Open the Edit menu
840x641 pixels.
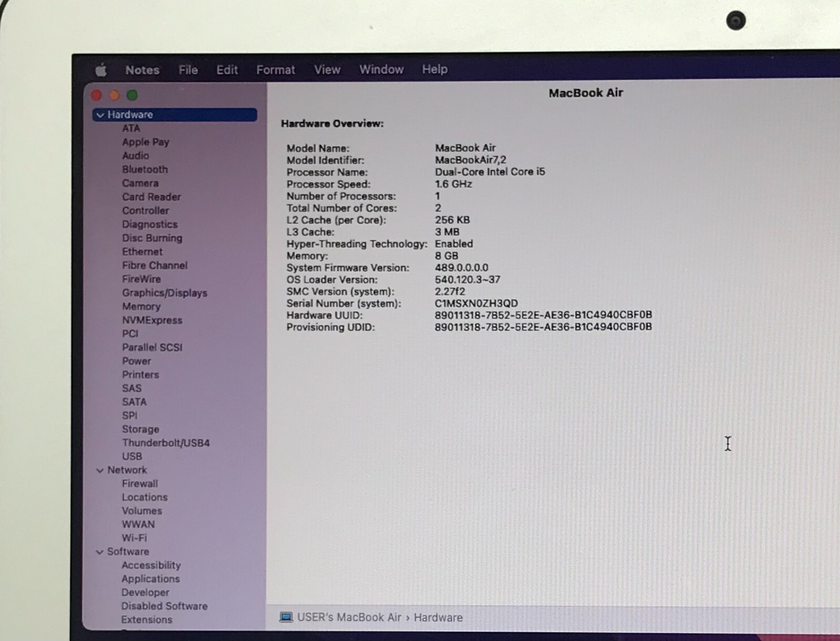tap(227, 70)
